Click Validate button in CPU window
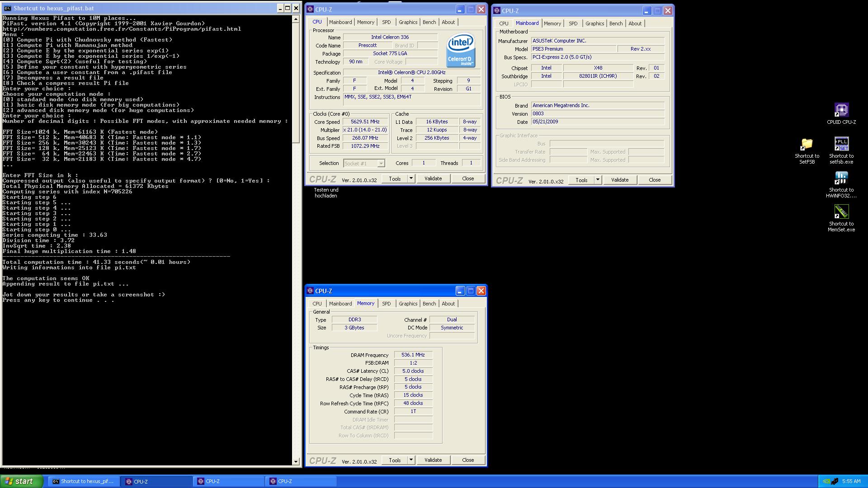Viewport: 868px width, 488px height. point(433,178)
